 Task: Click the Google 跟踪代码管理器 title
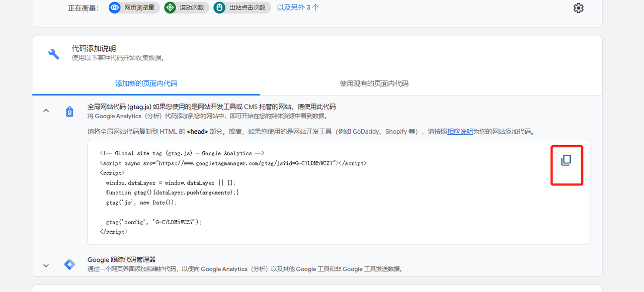coord(122,260)
